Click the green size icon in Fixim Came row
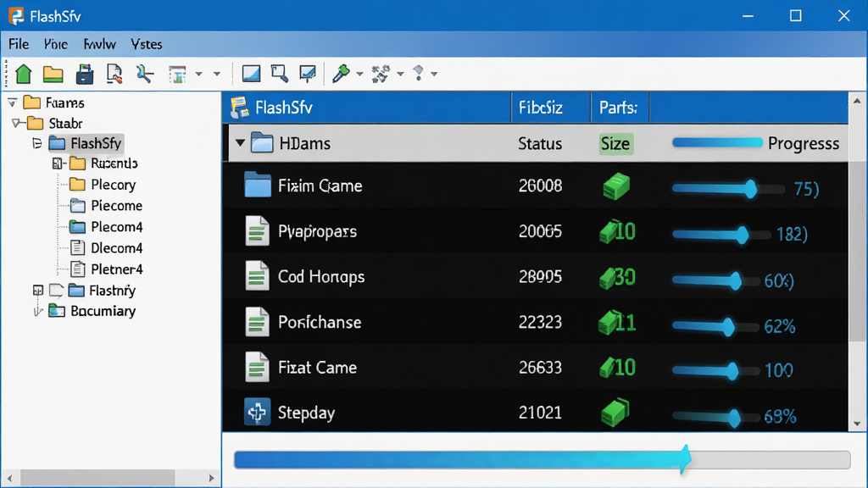This screenshot has width=868, height=488. (616, 186)
